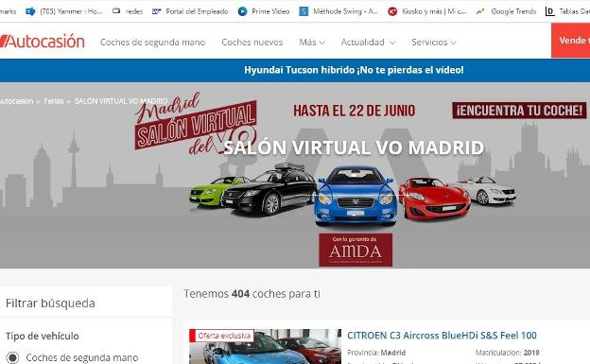Click the Tipo de vehículo filter label
The height and width of the screenshot is (364, 590).
[43, 336]
